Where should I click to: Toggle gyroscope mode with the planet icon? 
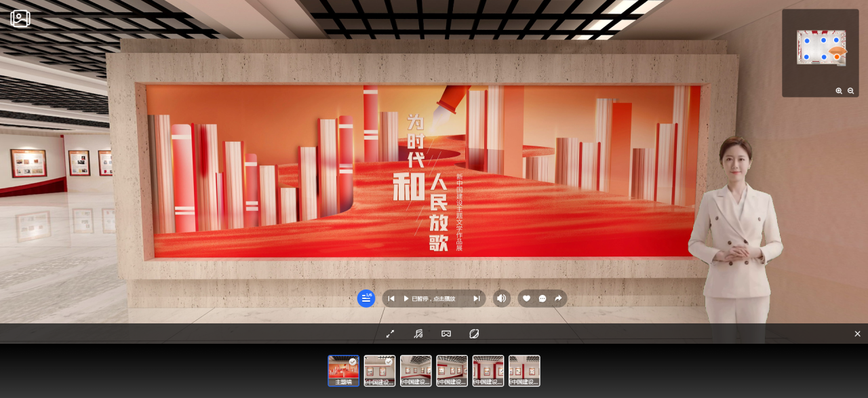474,334
